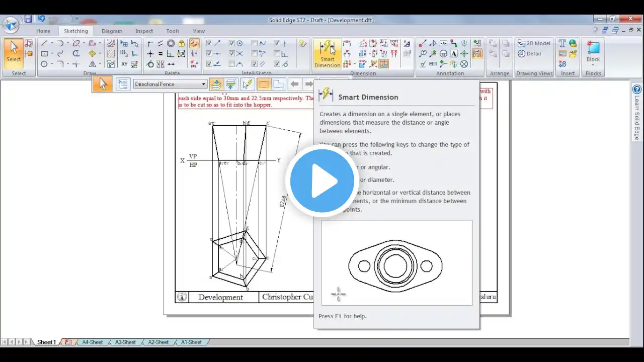Activate the Select arrow tool
This screenshot has width=644, height=362.
(x=14, y=52)
